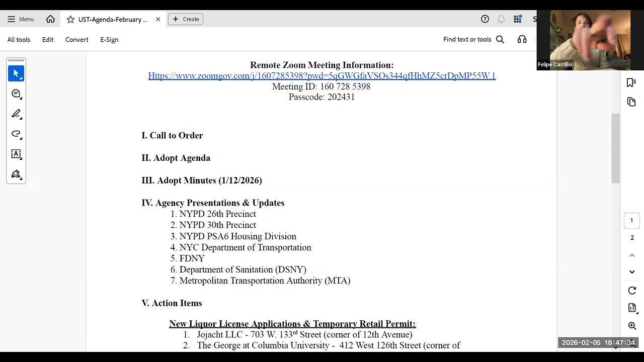The width and height of the screenshot is (644, 362).
Task: Open the Help question mark icon
Action: (x=485, y=19)
